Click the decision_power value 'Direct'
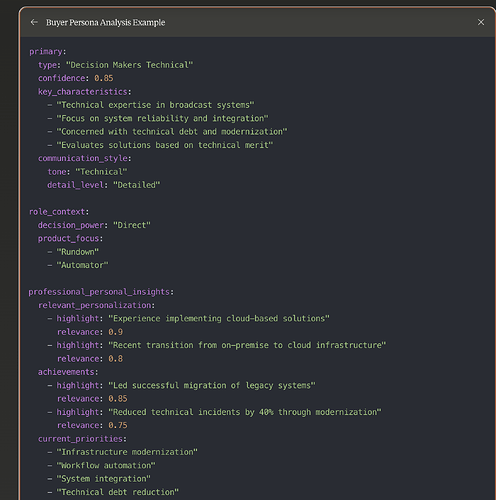 pos(132,225)
